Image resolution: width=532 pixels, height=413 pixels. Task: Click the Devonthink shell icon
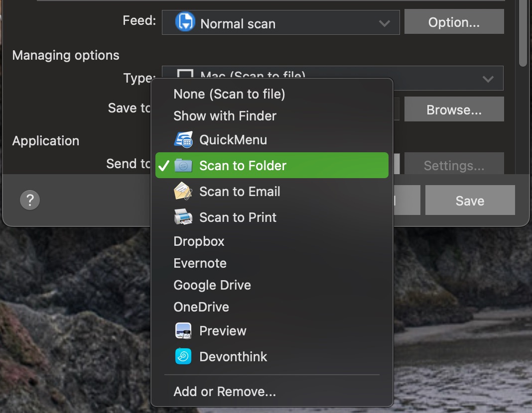pyautogui.click(x=183, y=356)
